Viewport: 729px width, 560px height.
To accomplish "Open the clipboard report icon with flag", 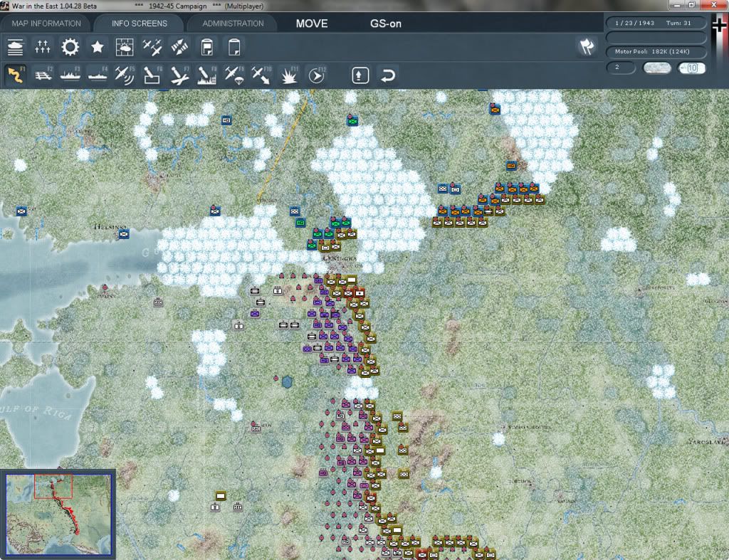I will click(207, 48).
